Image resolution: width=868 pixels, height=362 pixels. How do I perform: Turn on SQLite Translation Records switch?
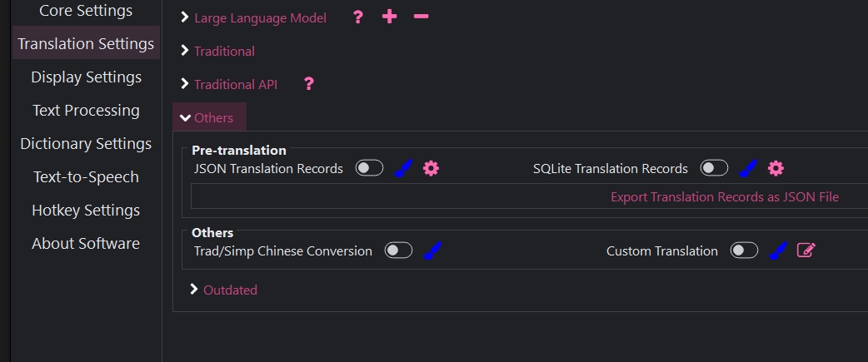714,168
